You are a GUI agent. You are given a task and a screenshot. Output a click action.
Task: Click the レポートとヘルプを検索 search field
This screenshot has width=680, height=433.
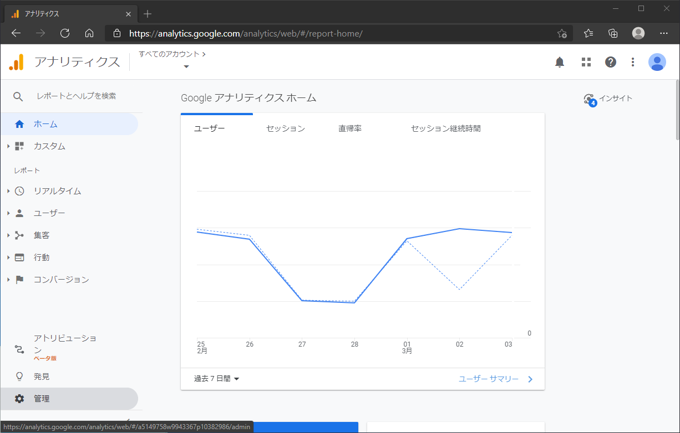click(x=76, y=96)
